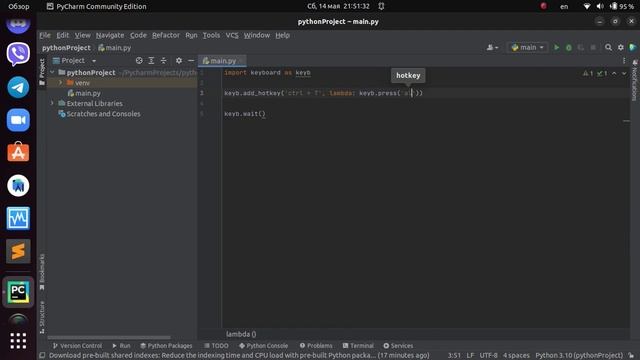The height and width of the screenshot is (360, 640).
Task: Open Edit menu
Action: 62,35
